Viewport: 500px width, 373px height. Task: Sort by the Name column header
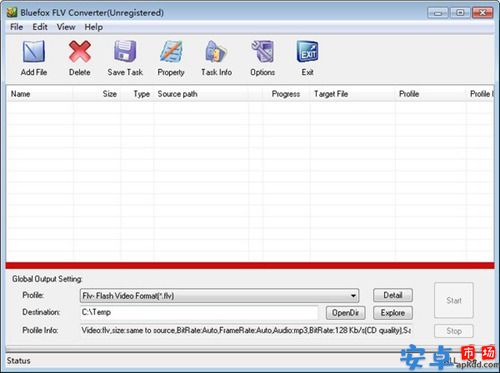[x=39, y=94]
